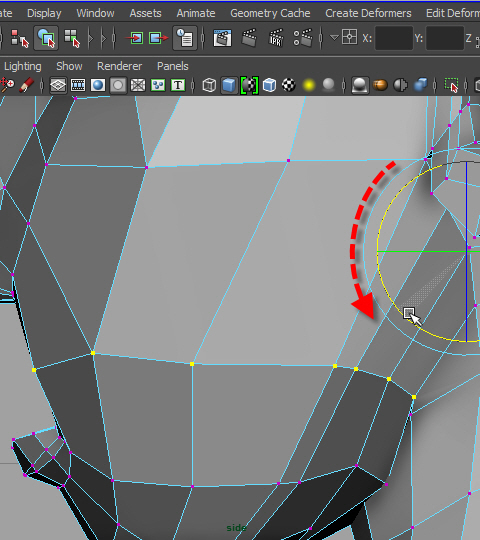Image resolution: width=480 pixels, height=540 pixels.
Task: Expand the input field mode dropdown arrow
Action: tap(334, 37)
